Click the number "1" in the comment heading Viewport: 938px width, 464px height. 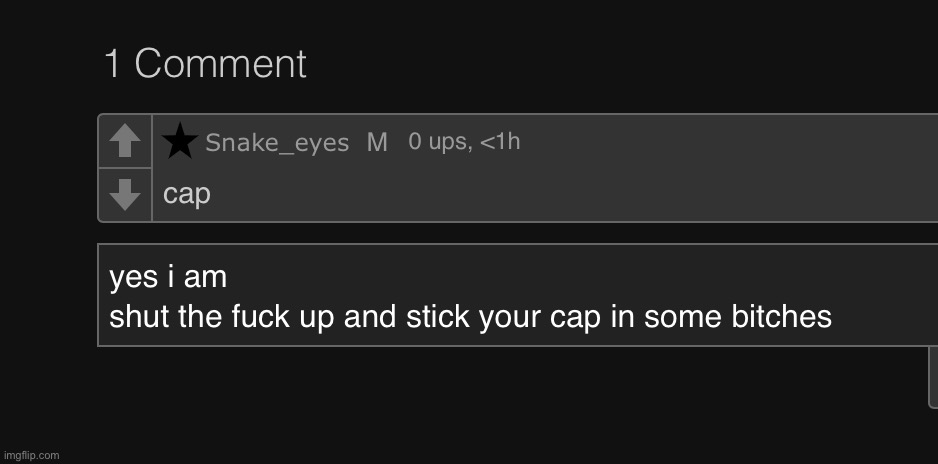(x=113, y=65)
